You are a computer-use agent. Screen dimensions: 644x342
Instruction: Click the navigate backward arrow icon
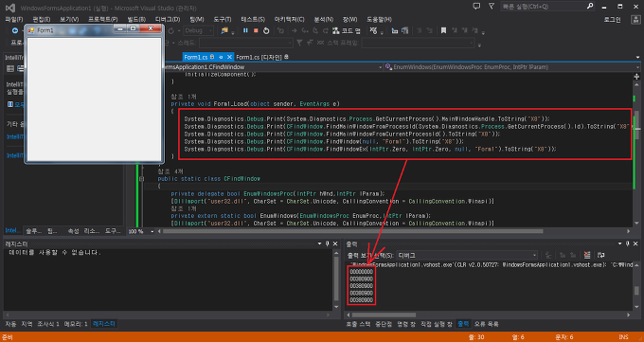click(15, 30)
